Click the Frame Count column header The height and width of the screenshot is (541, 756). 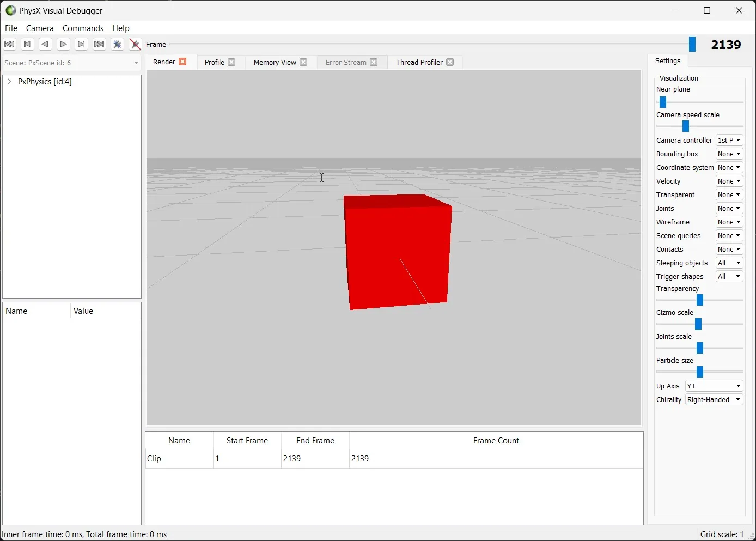coord(496,441)
